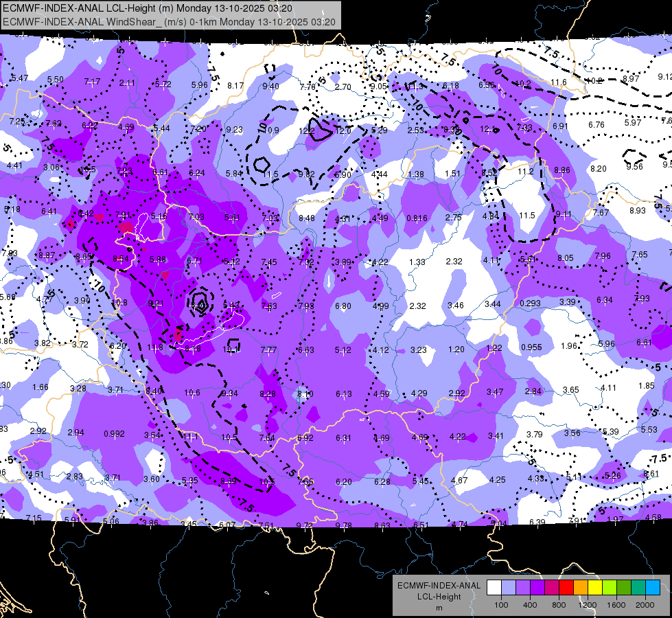Click the legend label 100
This screenshot has width=672, height=618.
pyautogui.click(x=501, y=605)
